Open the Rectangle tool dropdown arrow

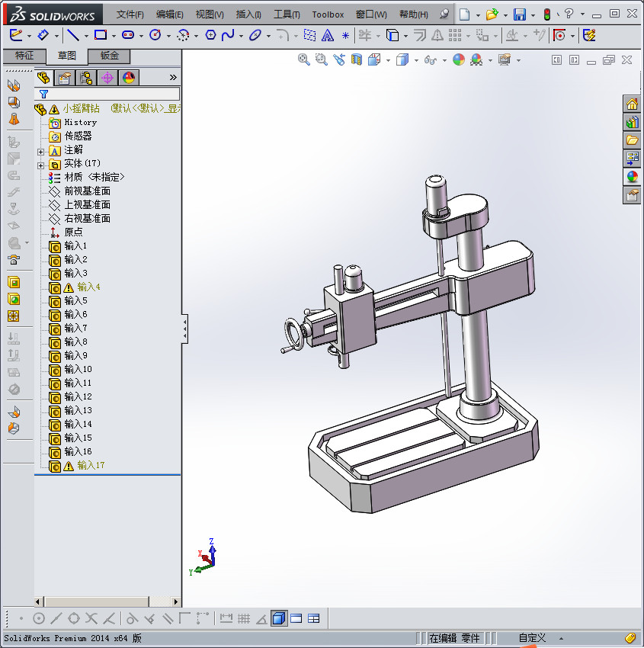point(114,36)
